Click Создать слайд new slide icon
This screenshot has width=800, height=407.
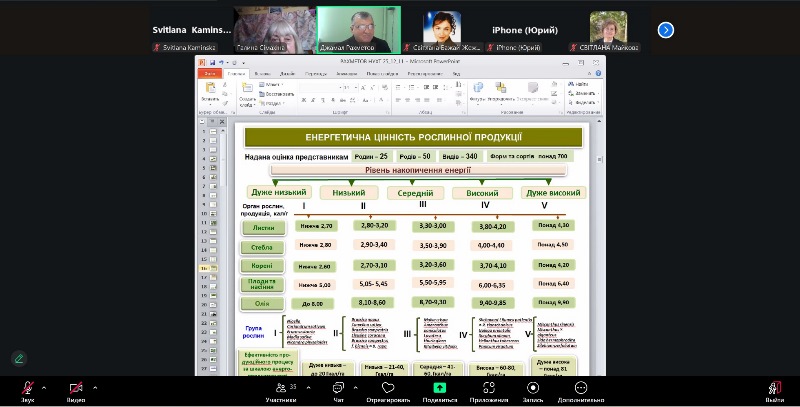[247, 88]
